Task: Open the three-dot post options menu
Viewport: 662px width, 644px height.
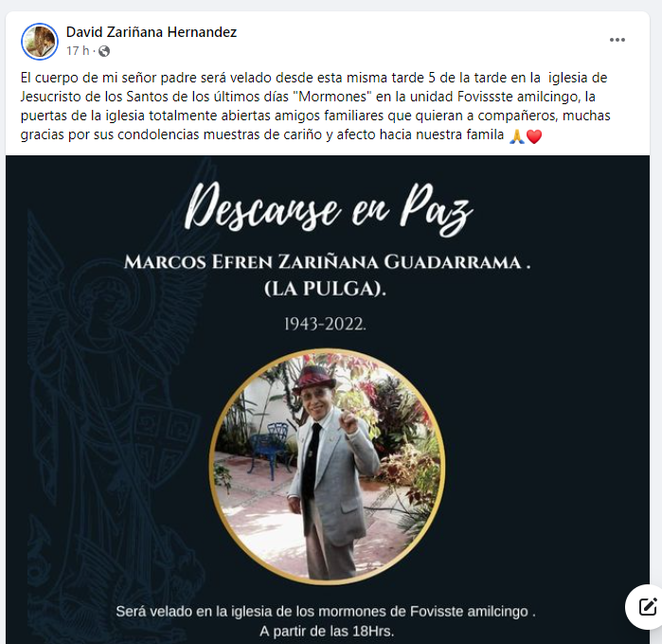Action: pyautogui.click(x=617, y=40)
